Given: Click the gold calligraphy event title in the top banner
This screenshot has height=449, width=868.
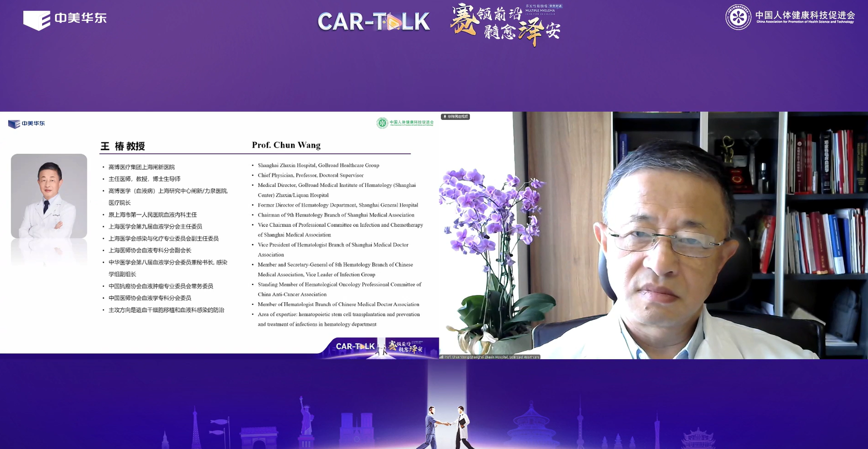Looking at the screenshot, I should (x=506, y=24).
